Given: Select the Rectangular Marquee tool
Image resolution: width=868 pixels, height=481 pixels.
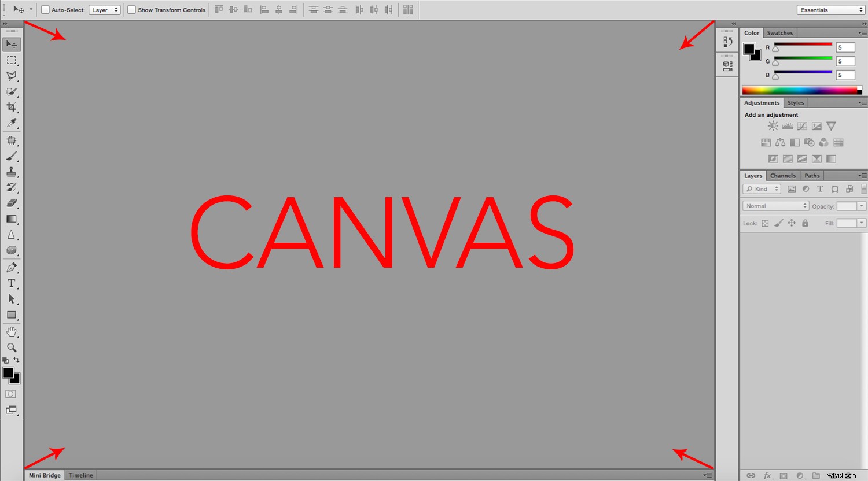Looking at the screenshot, I should point(11,60).
